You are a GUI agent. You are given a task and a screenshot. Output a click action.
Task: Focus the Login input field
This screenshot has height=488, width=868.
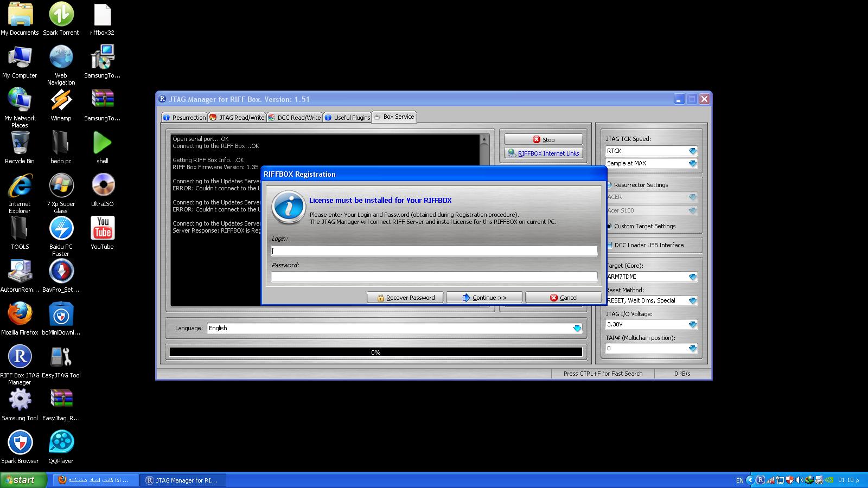point(434,251)
